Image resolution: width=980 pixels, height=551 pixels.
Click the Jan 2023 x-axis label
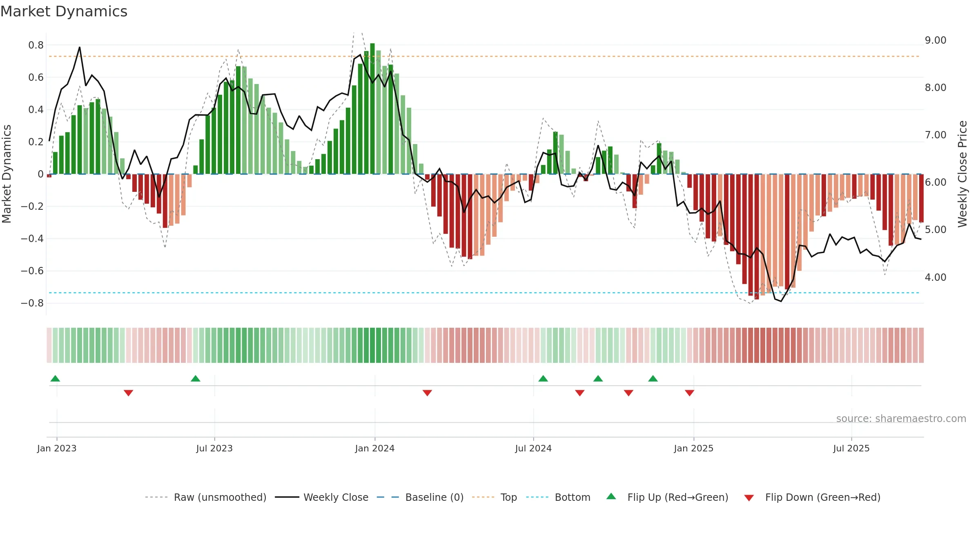pos(57,448)
